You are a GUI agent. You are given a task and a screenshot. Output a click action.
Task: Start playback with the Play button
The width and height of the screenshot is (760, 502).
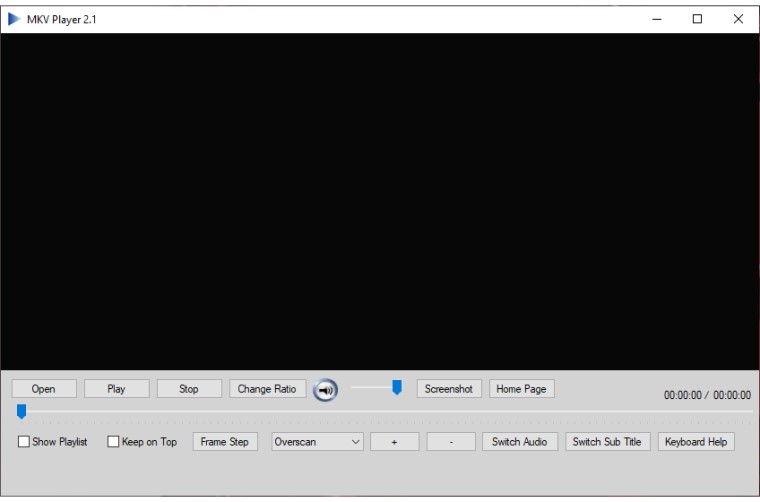point(117,389)
